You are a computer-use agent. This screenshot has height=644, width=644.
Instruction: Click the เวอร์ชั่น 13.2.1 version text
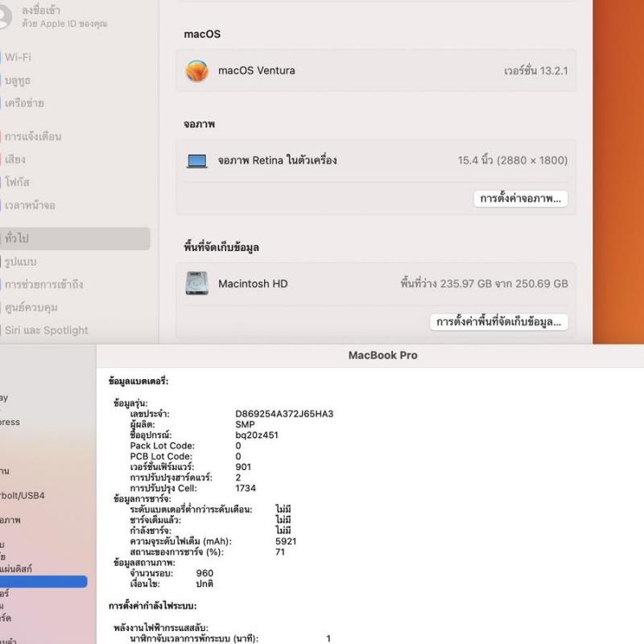pos(536,71)
